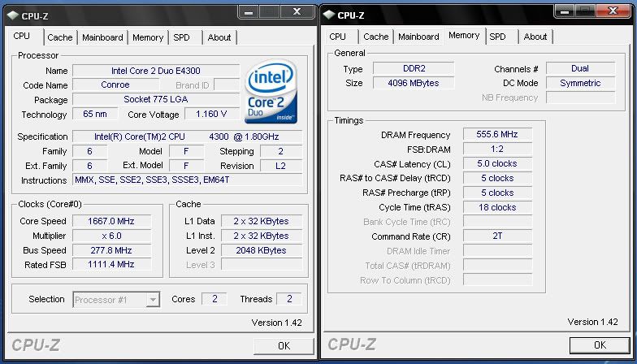Open the SPD tab in left CPU-Z window
This screenshot has height=364, width=637.
[x=181, y=37]
